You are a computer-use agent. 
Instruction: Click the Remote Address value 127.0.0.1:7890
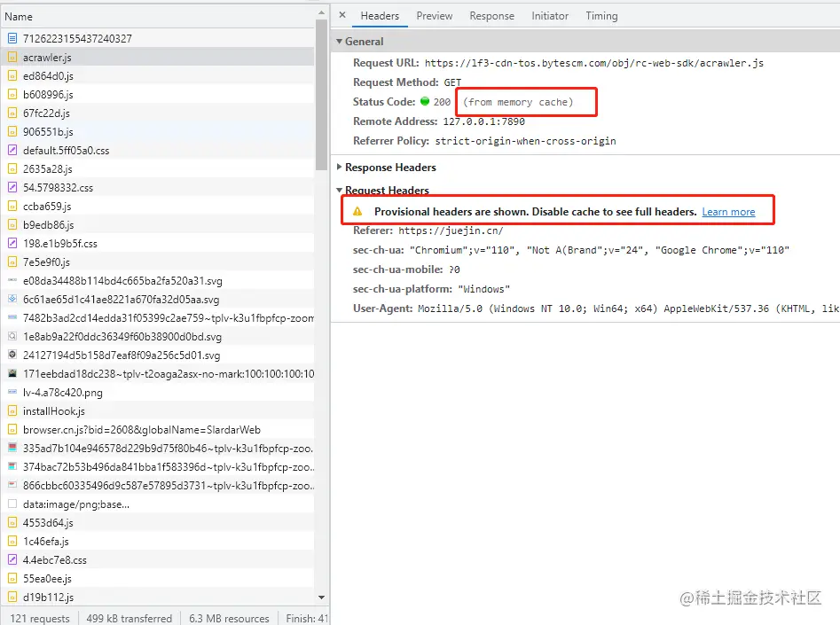(483, 121)
